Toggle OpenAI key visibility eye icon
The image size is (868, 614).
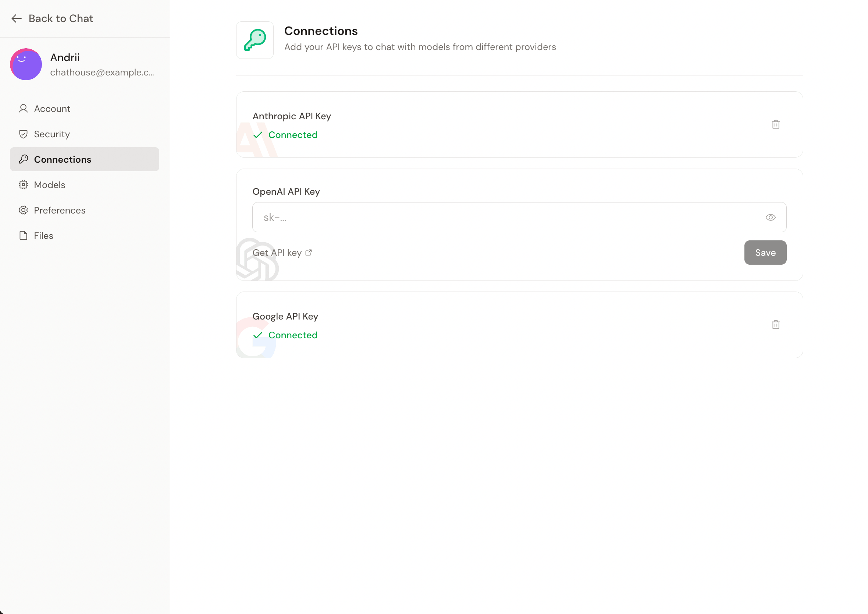(770, 218)
